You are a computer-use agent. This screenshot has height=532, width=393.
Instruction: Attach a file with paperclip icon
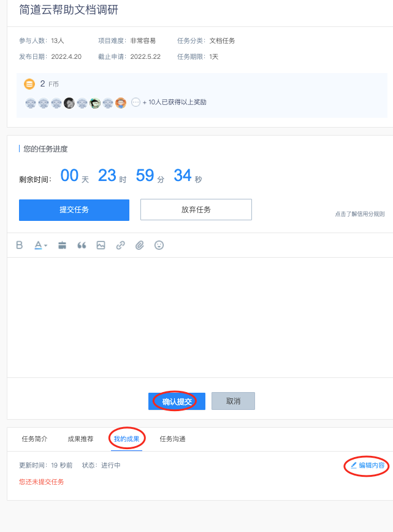140,245
